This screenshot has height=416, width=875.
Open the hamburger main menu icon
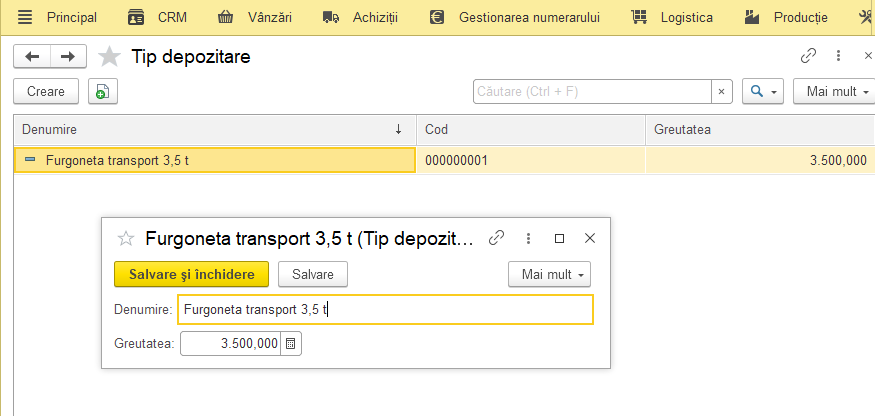point(25,17)
